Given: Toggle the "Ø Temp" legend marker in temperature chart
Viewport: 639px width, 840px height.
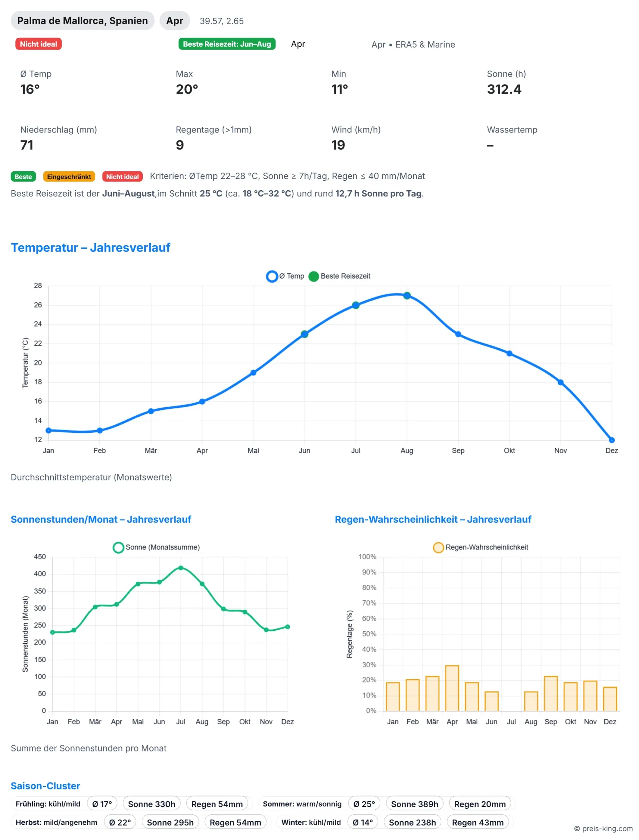Looking at the screenshot, I should click(x=272, y=276).
